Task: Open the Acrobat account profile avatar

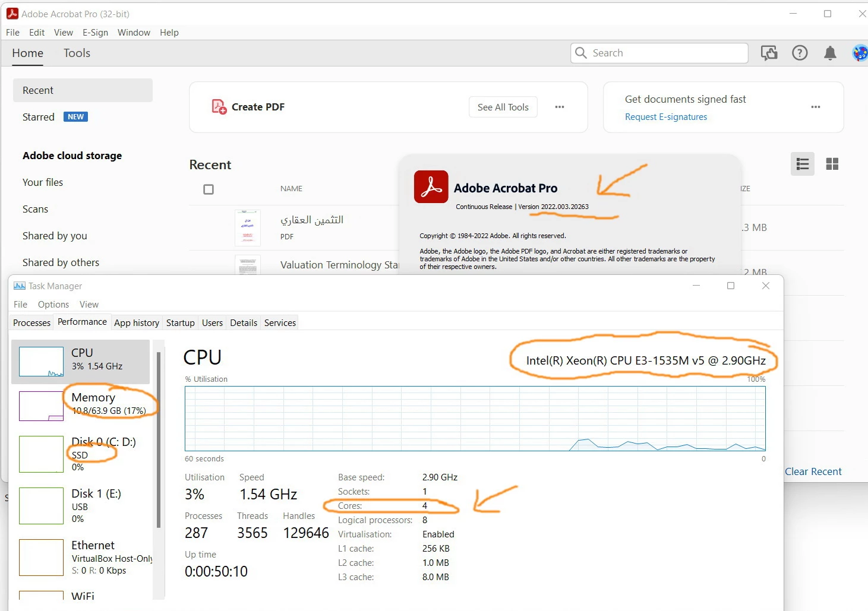Action: tap(860, 53)
